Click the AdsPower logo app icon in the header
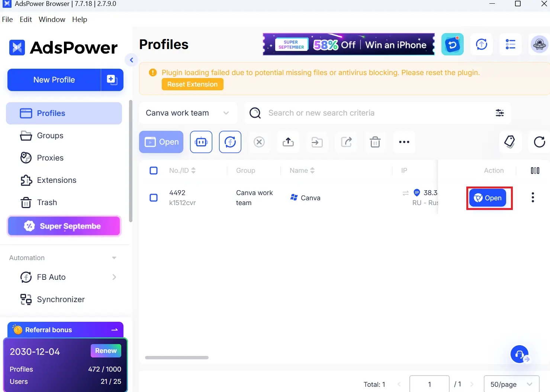 pyautogui.click(x=453, y=44)
